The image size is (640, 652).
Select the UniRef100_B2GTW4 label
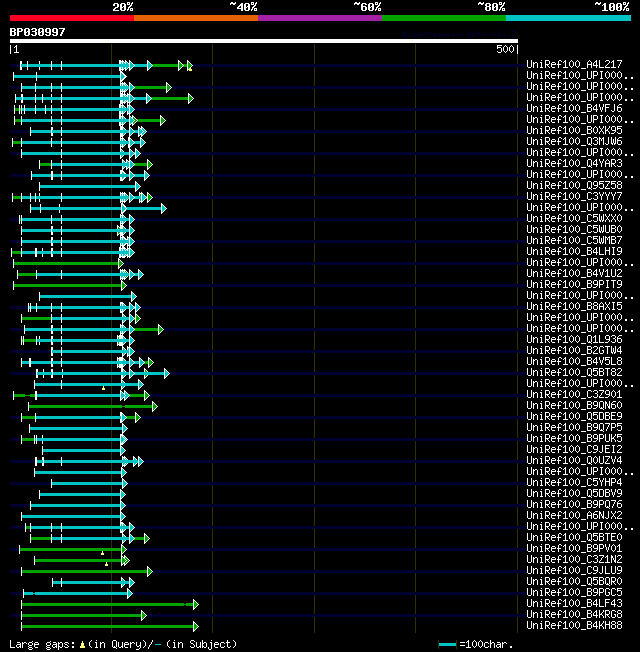[x=574, y=351]
